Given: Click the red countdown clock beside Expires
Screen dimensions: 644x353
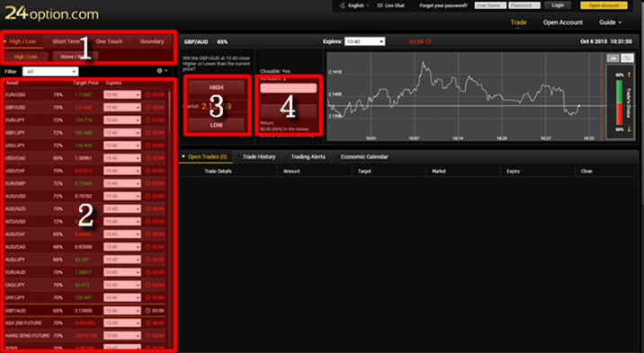Looking at the screenshot, I should (428, 42).
